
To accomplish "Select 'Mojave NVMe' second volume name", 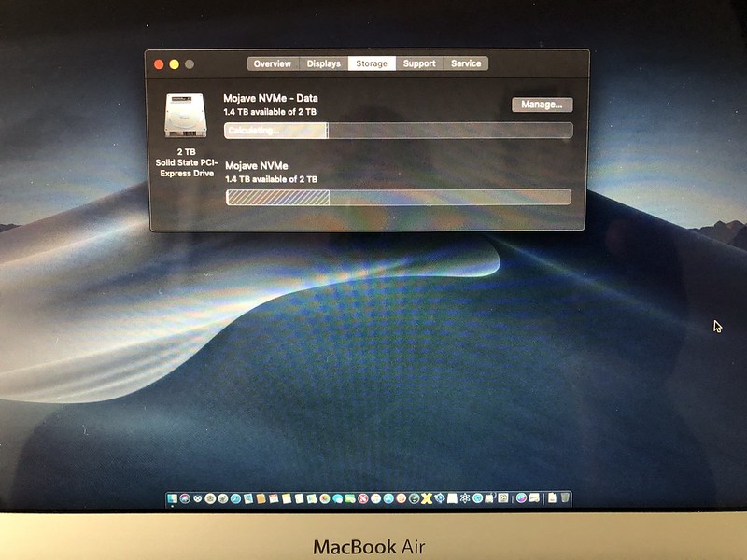I will (256, 166).
